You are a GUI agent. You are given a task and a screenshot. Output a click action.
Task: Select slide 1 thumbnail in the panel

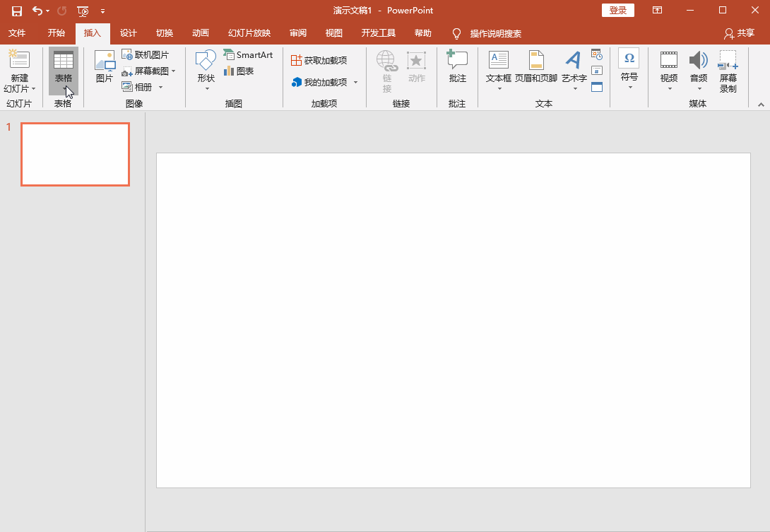point(75,154)
